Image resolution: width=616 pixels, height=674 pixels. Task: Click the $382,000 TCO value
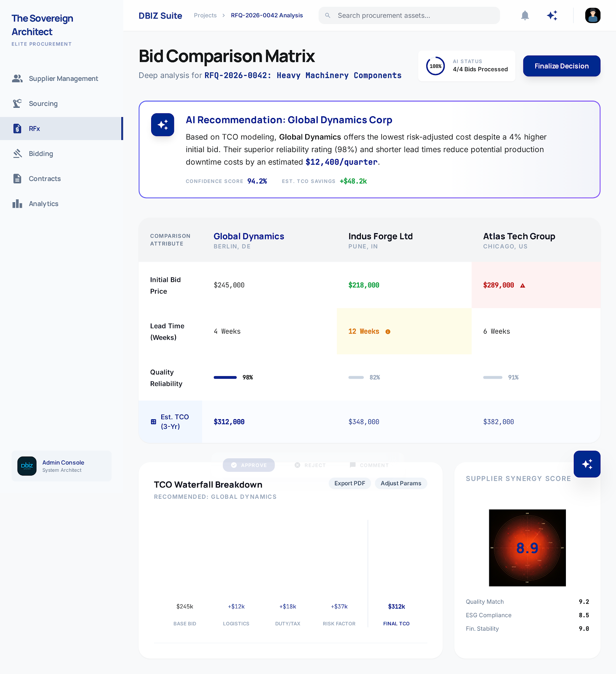coord(499,422)
